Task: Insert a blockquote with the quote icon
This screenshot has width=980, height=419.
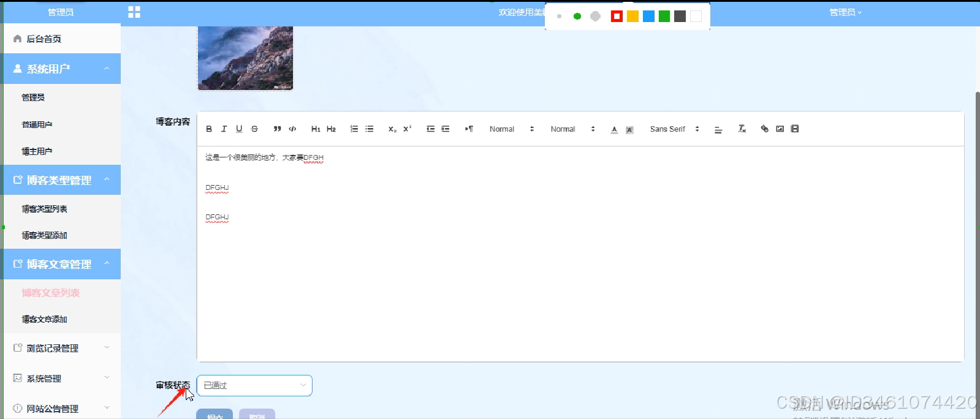Action: 277,129
